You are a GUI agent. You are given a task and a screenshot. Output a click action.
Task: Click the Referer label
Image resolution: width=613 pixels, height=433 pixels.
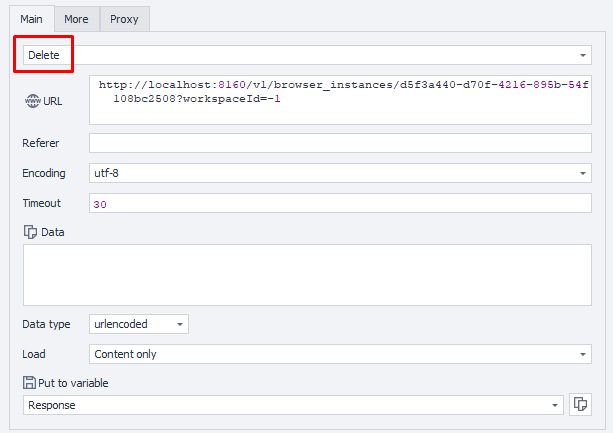coord(41,143)
